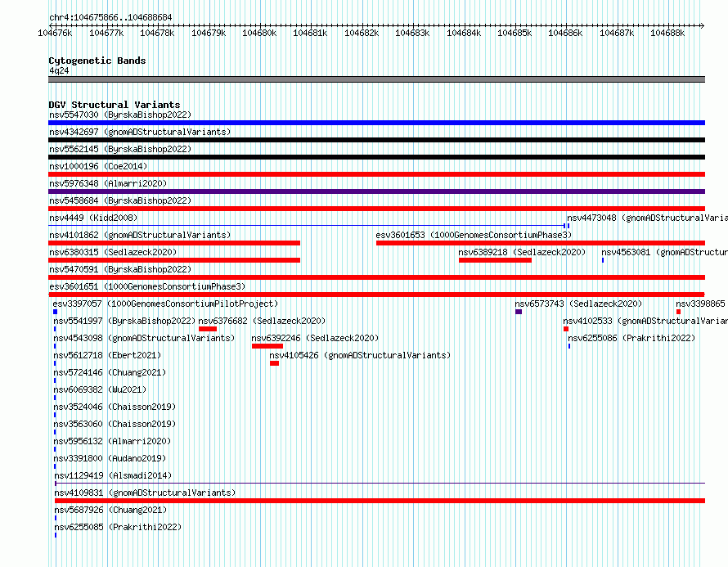Select the nsv5976348 purple variant bar
This screenshot has height=567, width=728.
point(376,191)
